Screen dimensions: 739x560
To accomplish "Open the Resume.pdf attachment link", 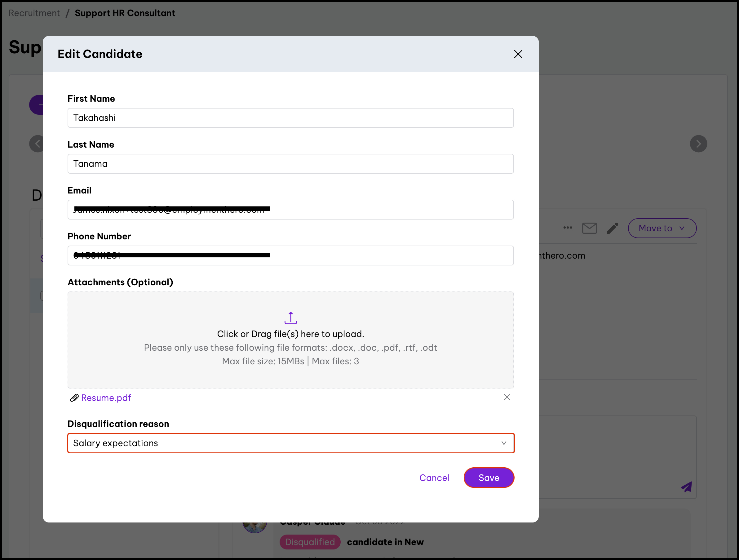I will (106, 398).
